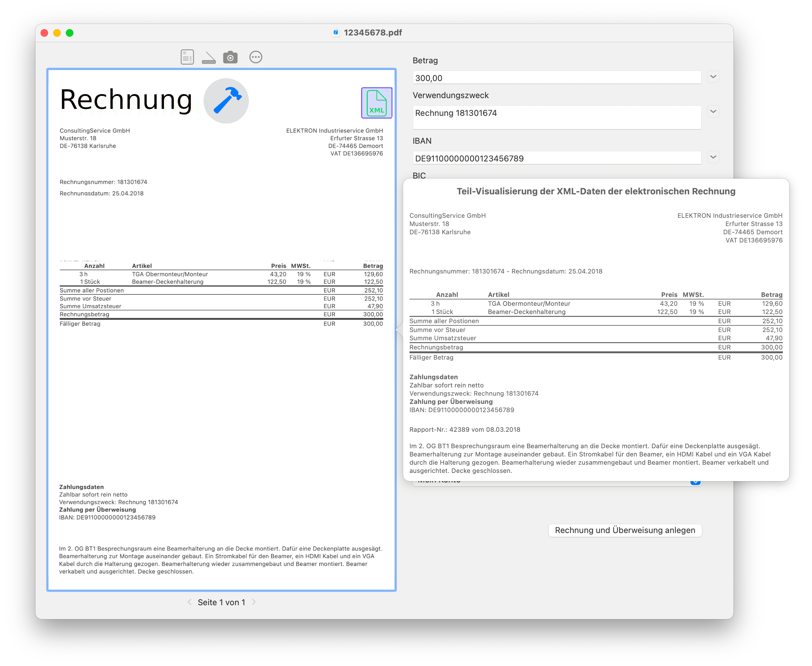Expand the Verwendungszweck dropdown chevron

713,112
